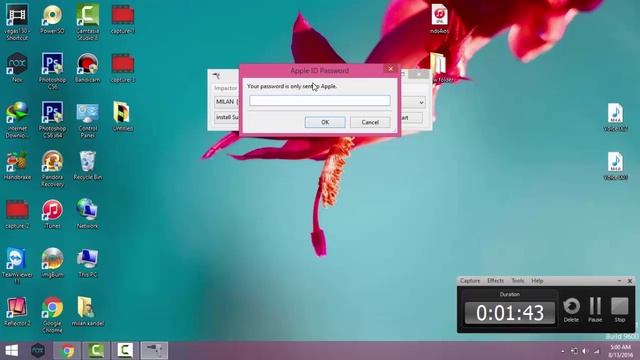
Task: Open Network desktop icon
Action: coord(87,214)
